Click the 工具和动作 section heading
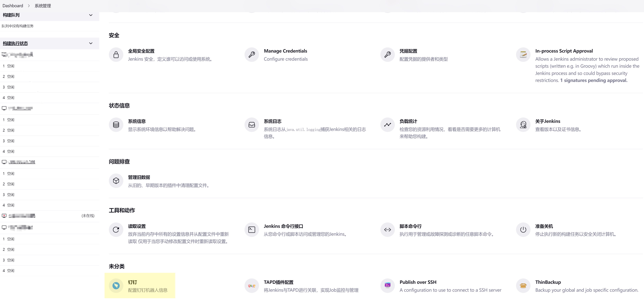Image resolution: width=644 pixels, height=302 pixels. click(122, 210)
